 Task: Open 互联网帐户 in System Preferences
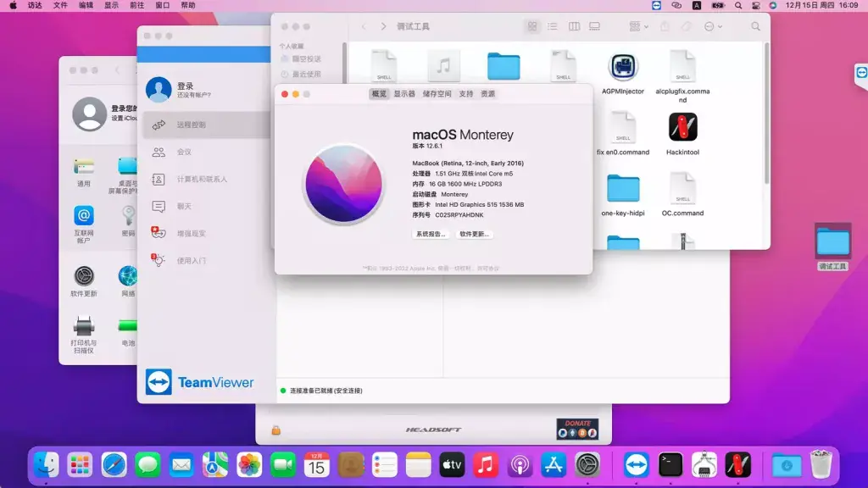pos(84,224)
